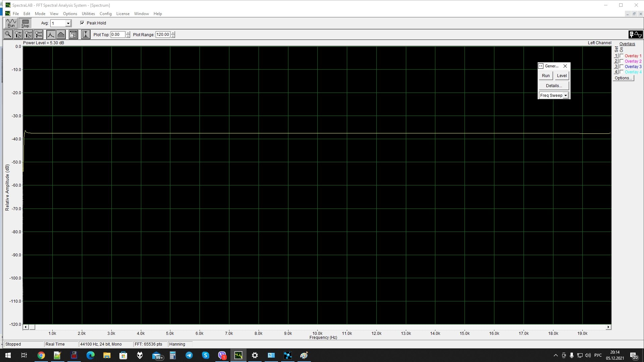Click the vertical autoscale icon
Viewport: 644px width, 362px height.
coord(86,35)
